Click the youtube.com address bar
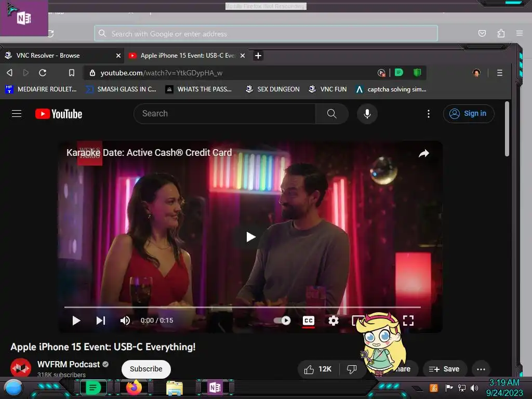This screenshot has width=532, height=399. pyautogui.click(x=231, y=73)
